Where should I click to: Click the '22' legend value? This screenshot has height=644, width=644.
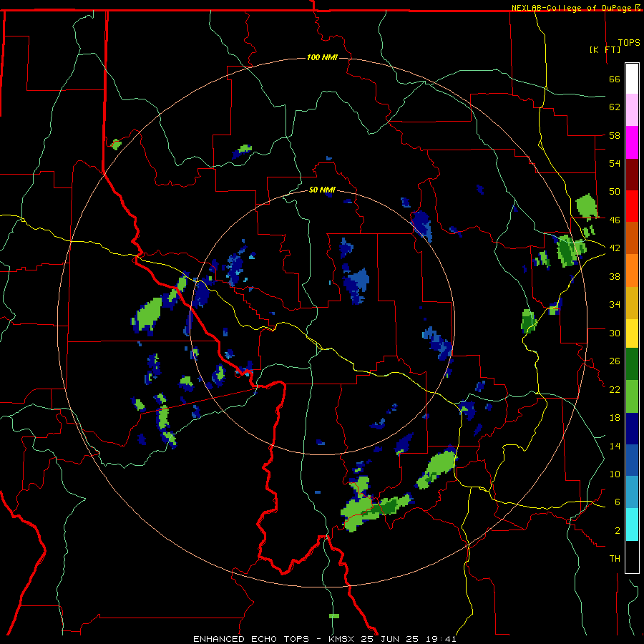tap(615, 390)
